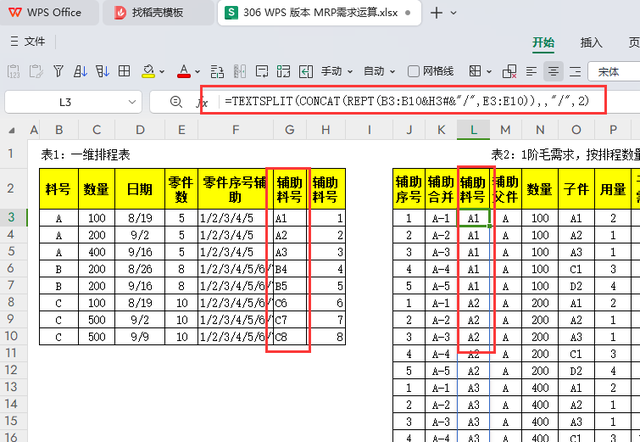
Task: Toggle the filter funnel icon
Action: tap(58, 71)
